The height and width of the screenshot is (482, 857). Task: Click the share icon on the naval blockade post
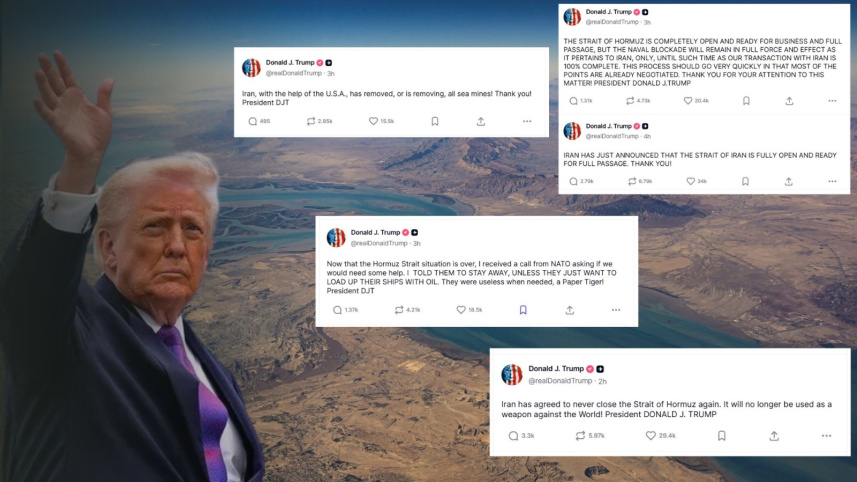click(789, 101)
